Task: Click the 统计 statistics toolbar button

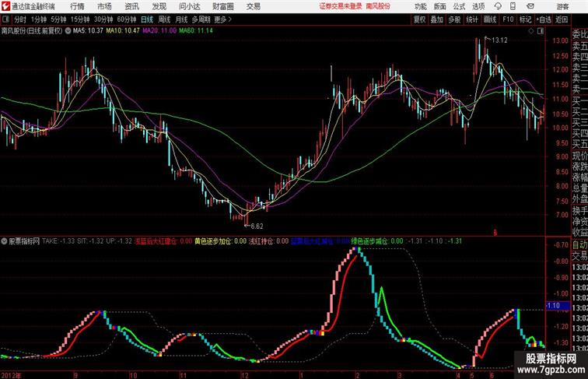Action: pos(472,19)
